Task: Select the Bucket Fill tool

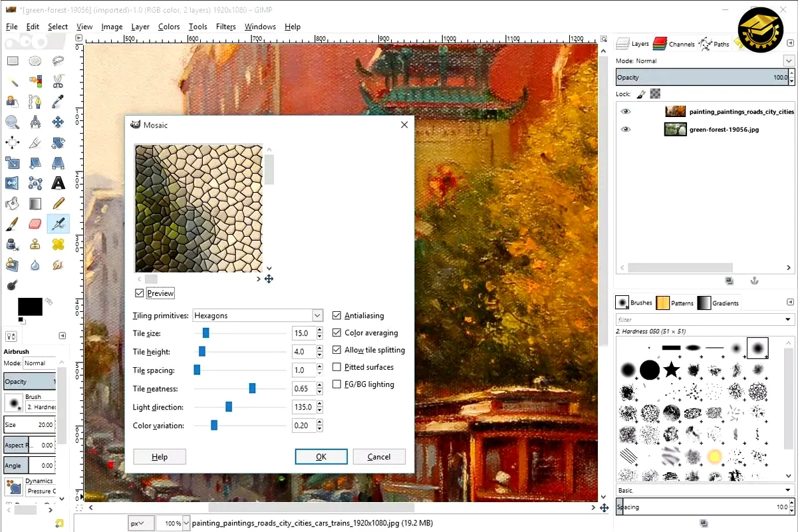Action: (x=12, y=203)
